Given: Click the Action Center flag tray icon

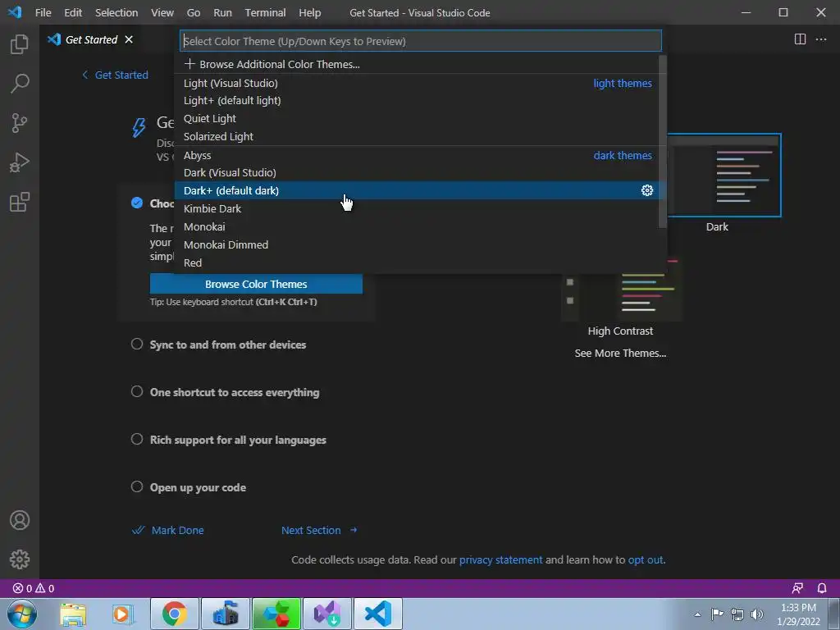Looking at the screenshot, I should 717,614.
